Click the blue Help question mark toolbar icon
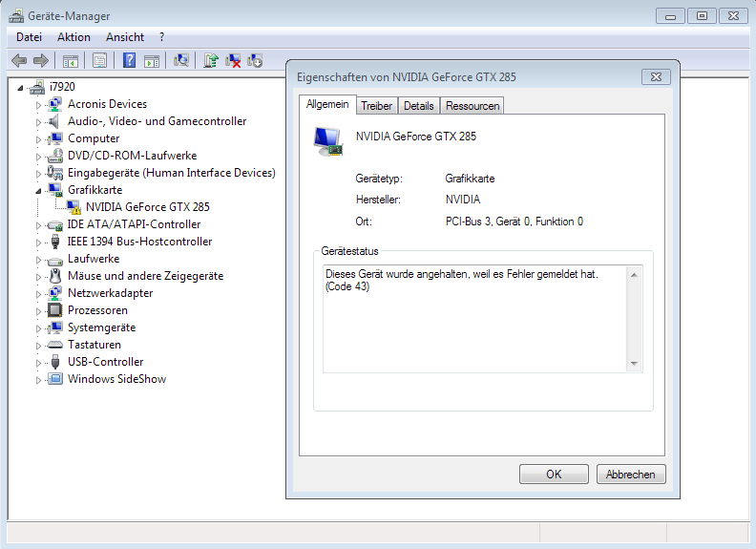Screen dimensions: 756x549 tap(130, 60)
